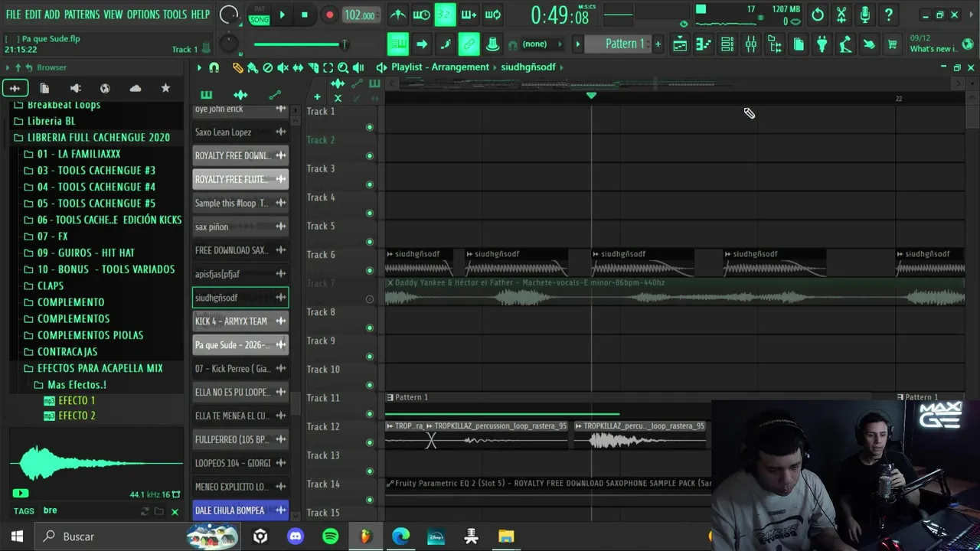Toggle typing keyboard to piano button

(397, 44)
